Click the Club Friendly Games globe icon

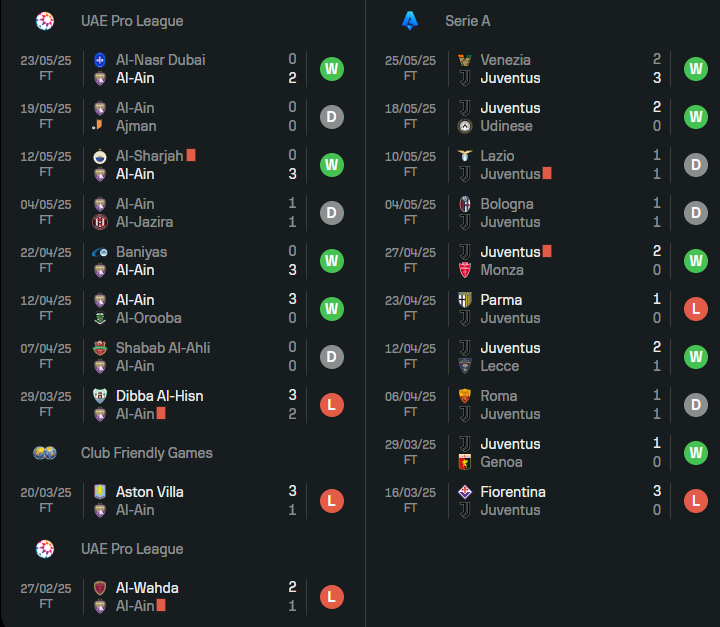click(x=45, y=453)
